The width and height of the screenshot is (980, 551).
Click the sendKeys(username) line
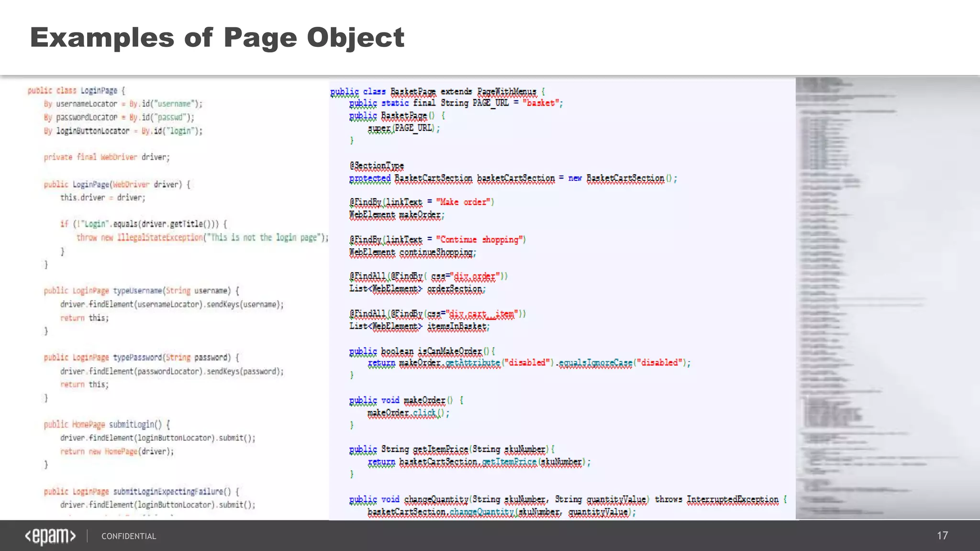172,304
